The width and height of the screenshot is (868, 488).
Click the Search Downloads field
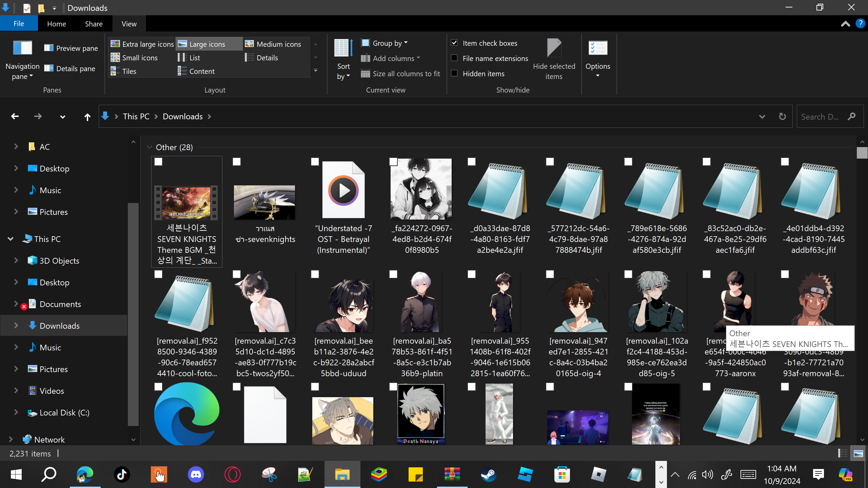(821, 117)
